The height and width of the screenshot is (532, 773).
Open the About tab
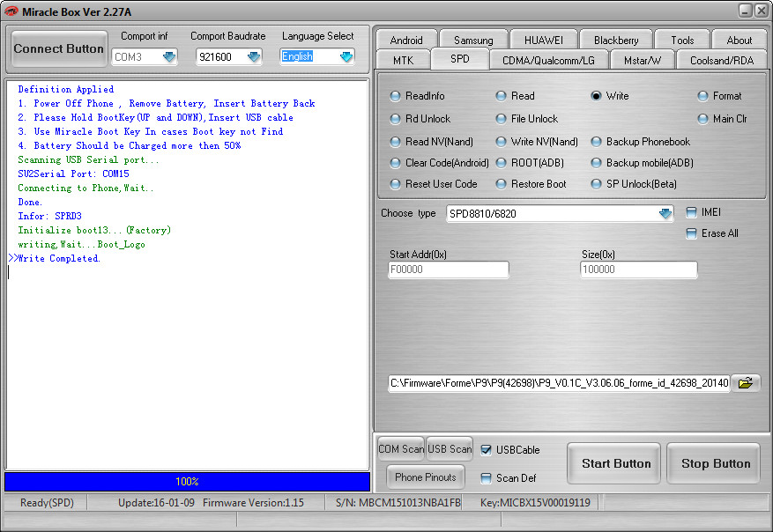click(739, 40)
